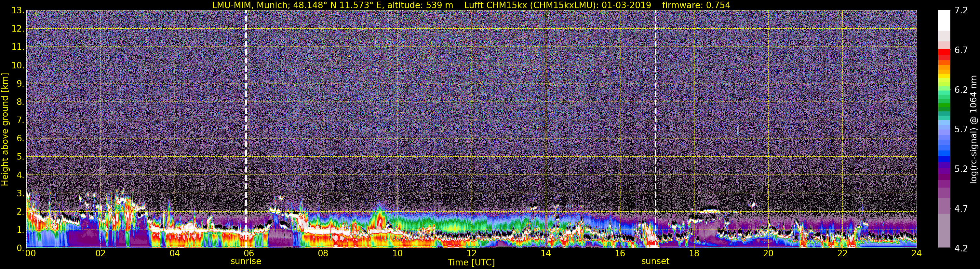The width and height of the screenshot is (980, 269).
Task: Click the sunrise label below the axis
Action: click(246, 262)
